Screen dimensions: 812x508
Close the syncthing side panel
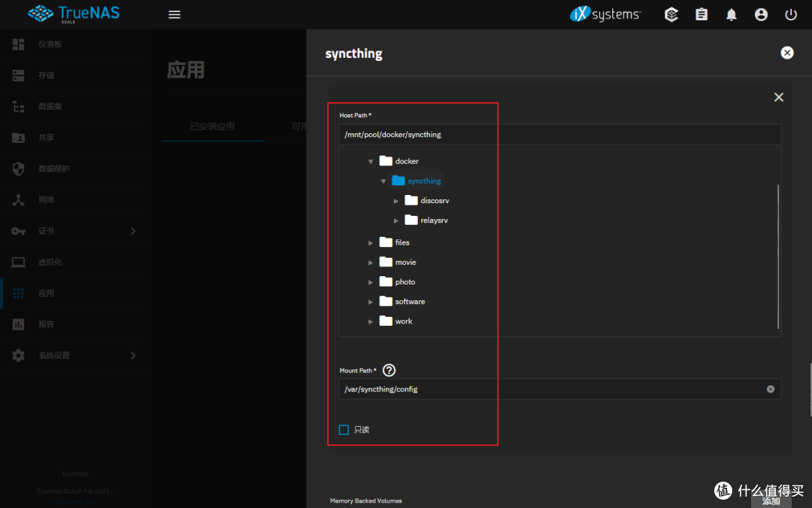pos(787,53)
